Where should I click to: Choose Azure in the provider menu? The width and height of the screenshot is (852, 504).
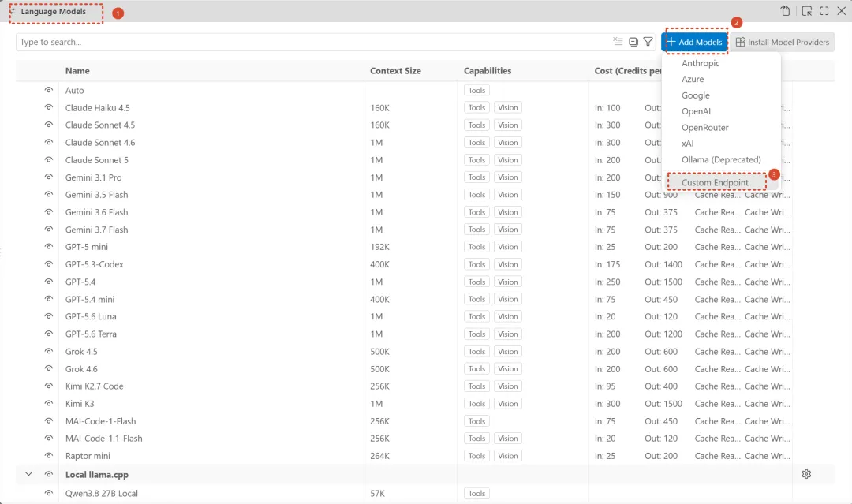[693, 80]
